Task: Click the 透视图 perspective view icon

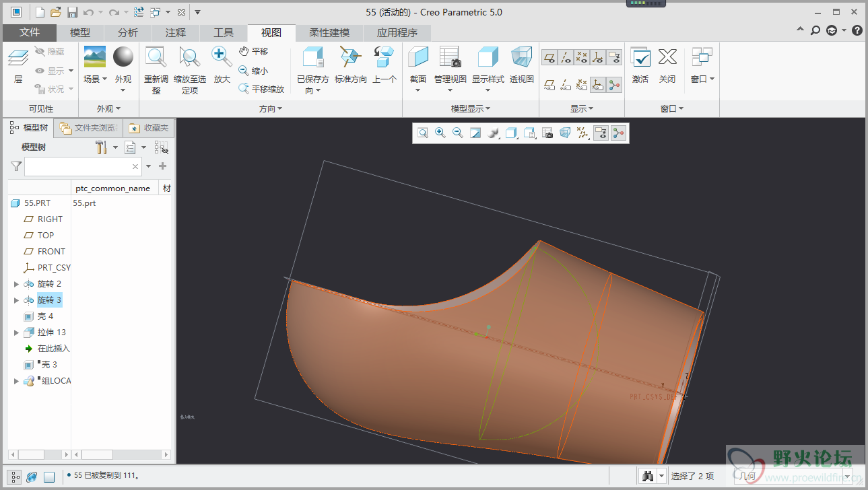Action: point(522,57)
